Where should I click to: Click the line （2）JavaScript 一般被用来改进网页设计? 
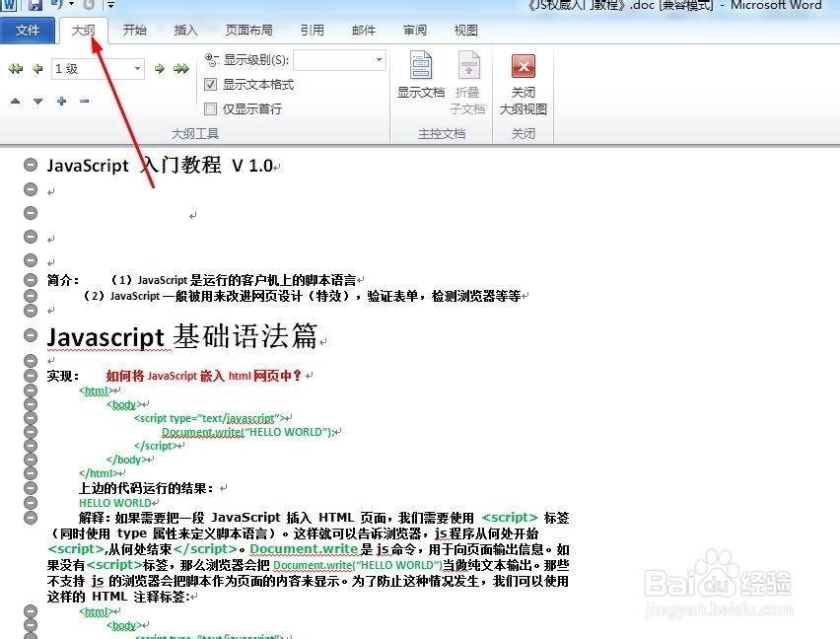click(302, 296)
